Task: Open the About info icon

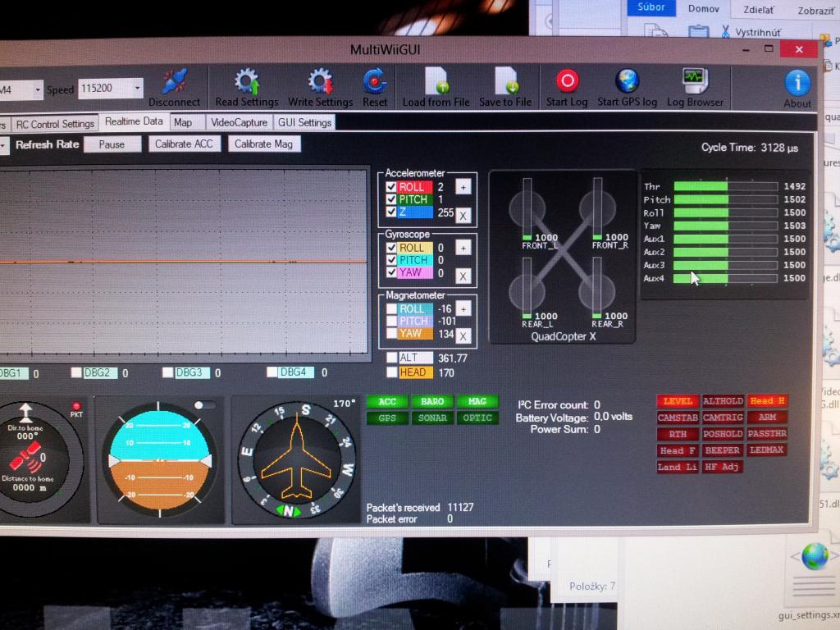Action: tap(797, 83)
